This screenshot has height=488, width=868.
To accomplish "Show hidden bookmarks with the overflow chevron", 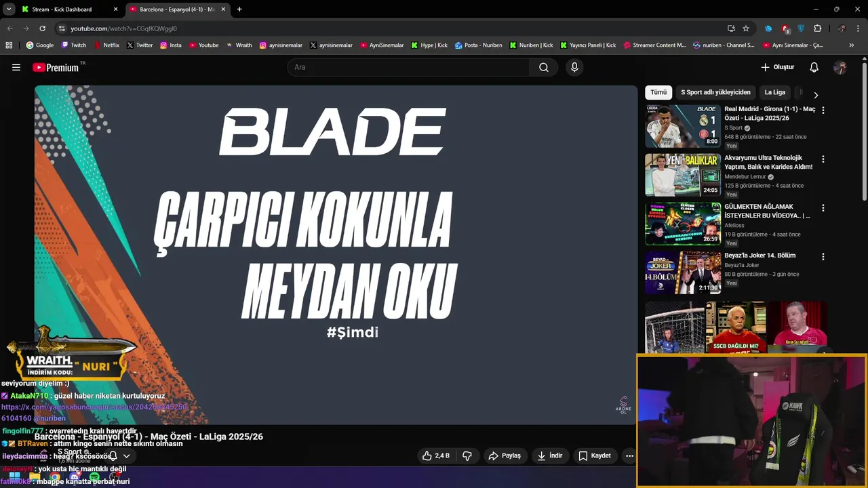I will click(x=852, y=45).
